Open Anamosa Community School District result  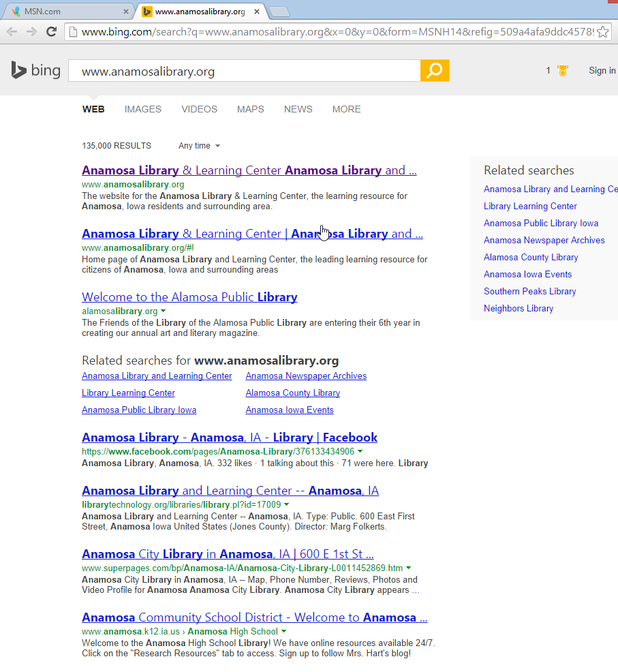(x=255, y=617)
